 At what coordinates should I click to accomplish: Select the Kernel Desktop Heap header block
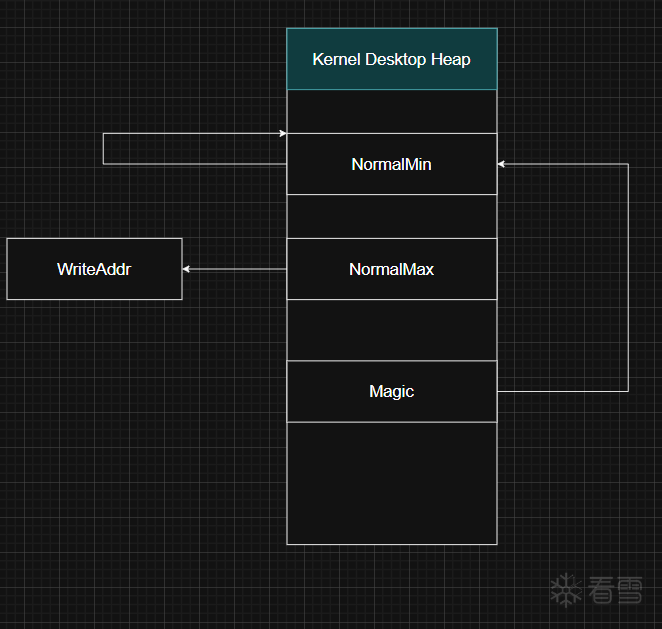point(391,59)
